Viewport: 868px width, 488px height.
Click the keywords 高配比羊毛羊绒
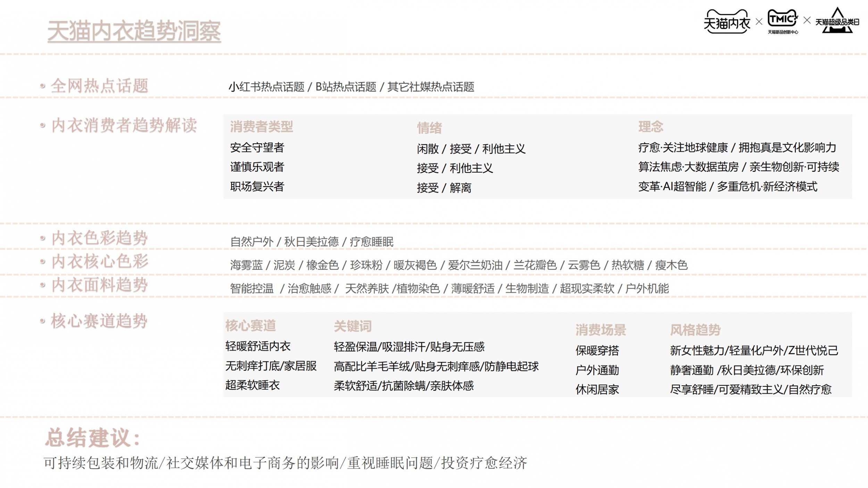(372, 367)
